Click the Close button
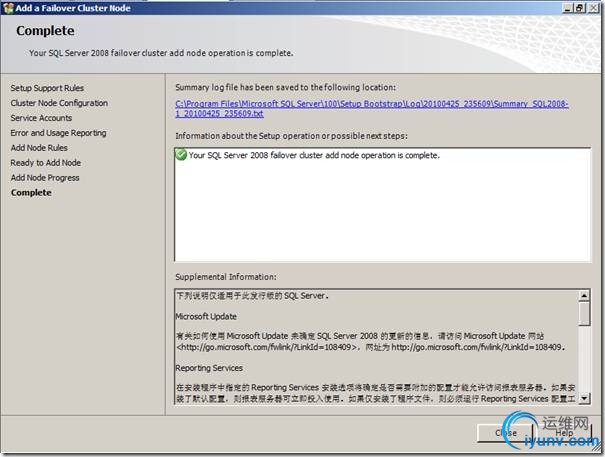Screen dimensions: 605x457 [x=505, y=433]
